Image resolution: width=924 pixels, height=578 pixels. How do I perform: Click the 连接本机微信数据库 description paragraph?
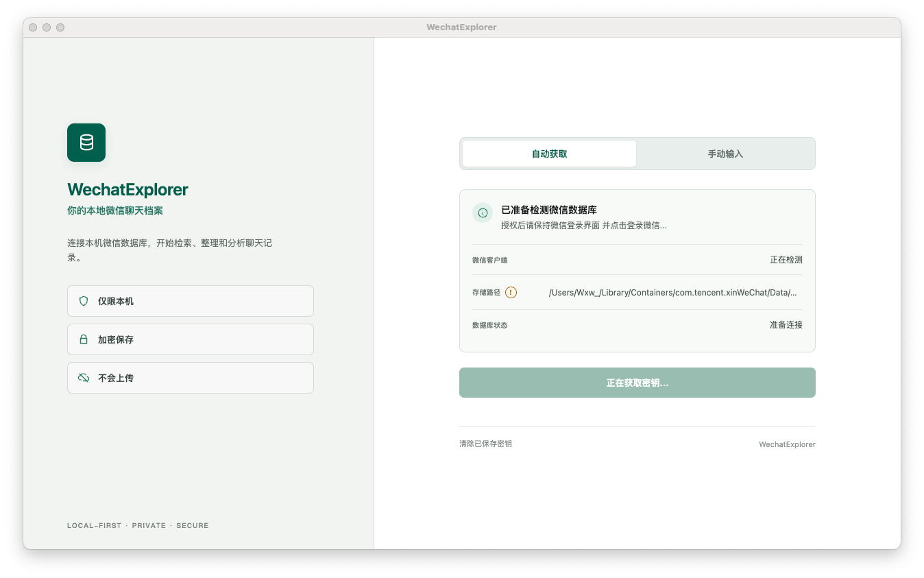click(170, 250)
